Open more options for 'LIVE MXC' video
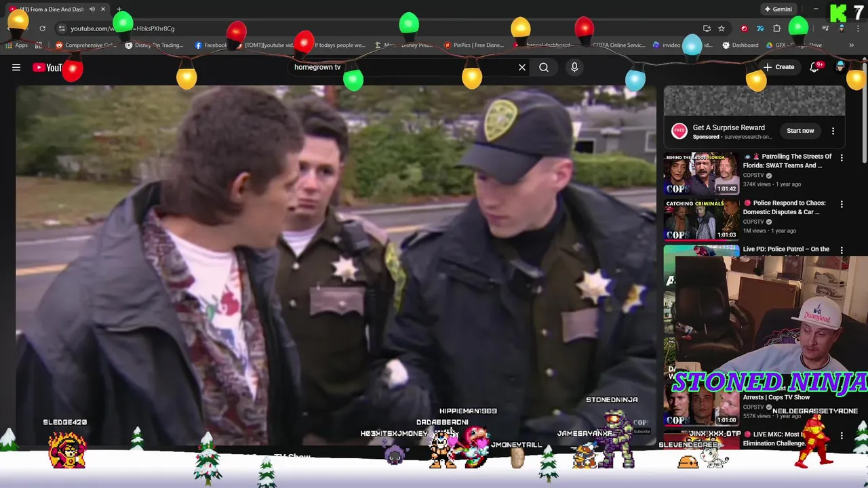Viewport: 868px width, 488px height. 842,435
